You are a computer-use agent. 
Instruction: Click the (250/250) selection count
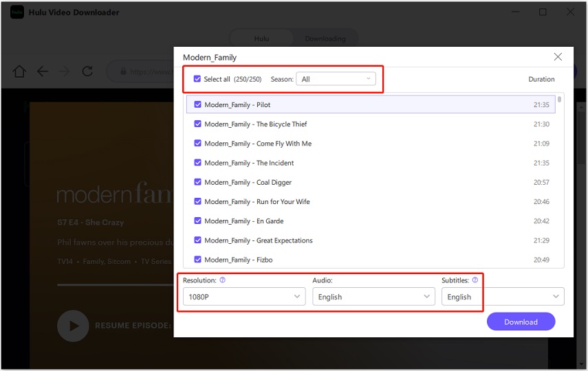coord(248,79)
